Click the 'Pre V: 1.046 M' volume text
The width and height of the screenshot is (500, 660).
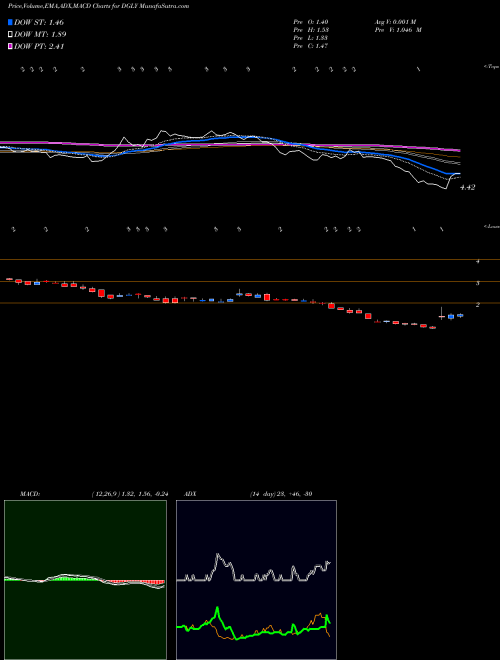pyautogui.click(x=398, y=30)
